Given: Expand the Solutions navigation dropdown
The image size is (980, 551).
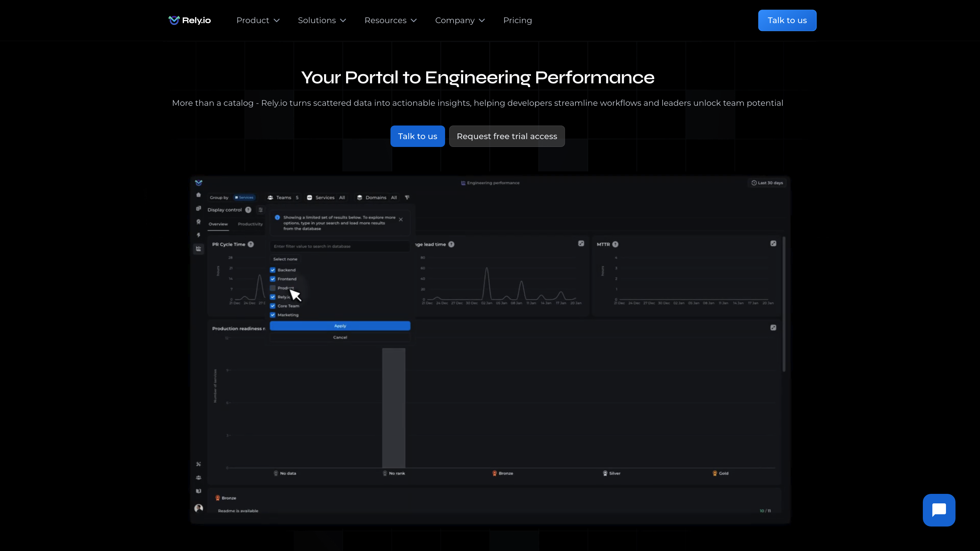Looking at the screenshot, I should 322,20.
